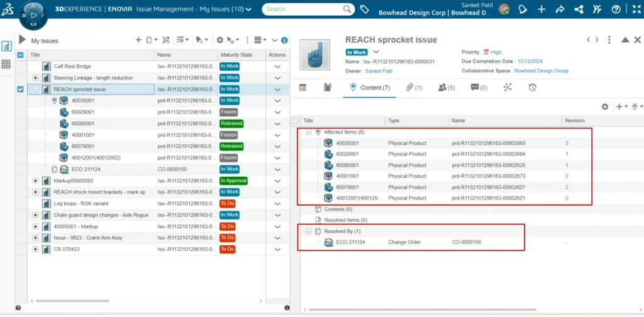Click the new issue plus icon in My Issues toolbar

click(x=138, y=40)
